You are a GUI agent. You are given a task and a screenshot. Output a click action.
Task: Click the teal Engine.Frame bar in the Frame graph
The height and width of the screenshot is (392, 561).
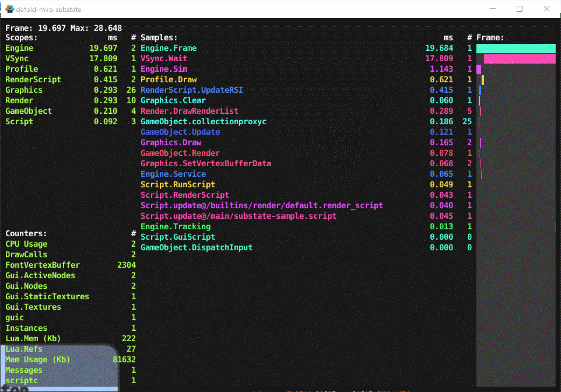pyautogui.click(x=516, y=48)
